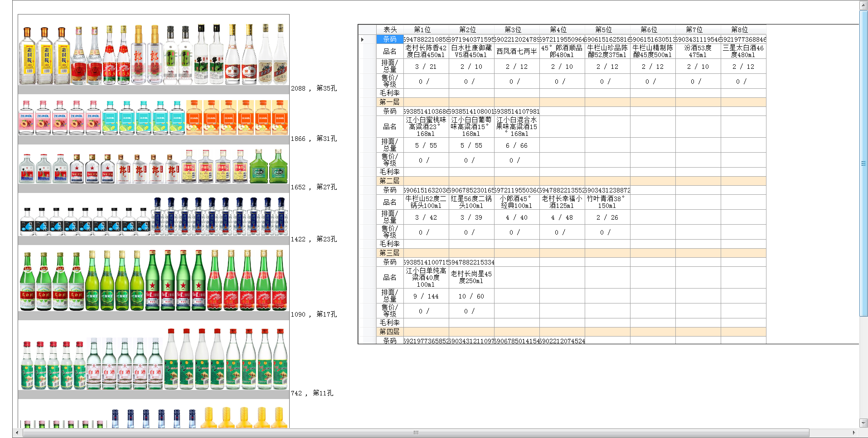This screenshot has height=438, width=868.
Task: Select the 汾酒53度475ml product name cell
Action: click(x=698, y=51)
